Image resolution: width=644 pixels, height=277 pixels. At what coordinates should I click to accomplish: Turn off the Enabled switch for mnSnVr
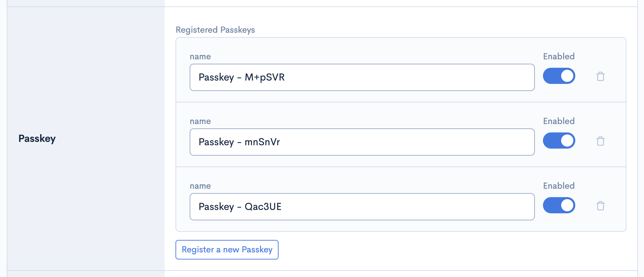(559, 141)
